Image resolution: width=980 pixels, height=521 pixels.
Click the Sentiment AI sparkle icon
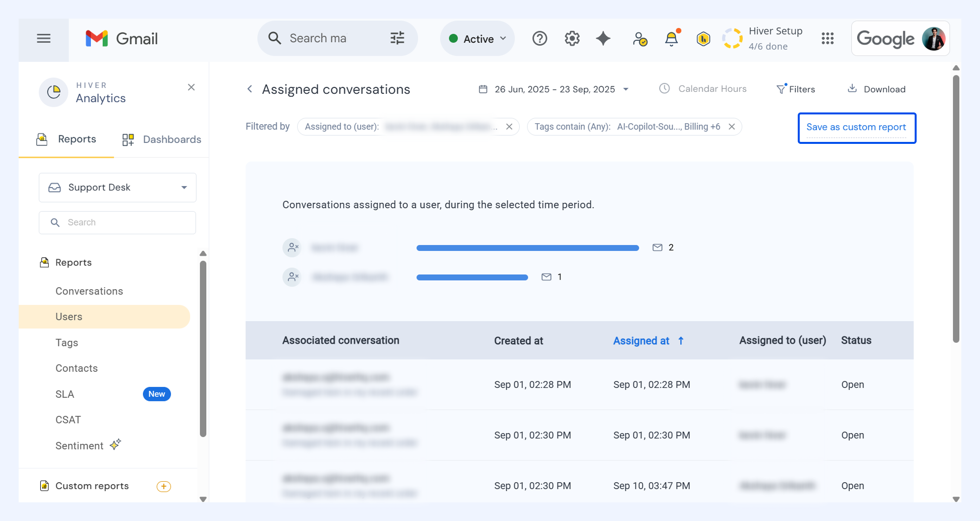115,444
